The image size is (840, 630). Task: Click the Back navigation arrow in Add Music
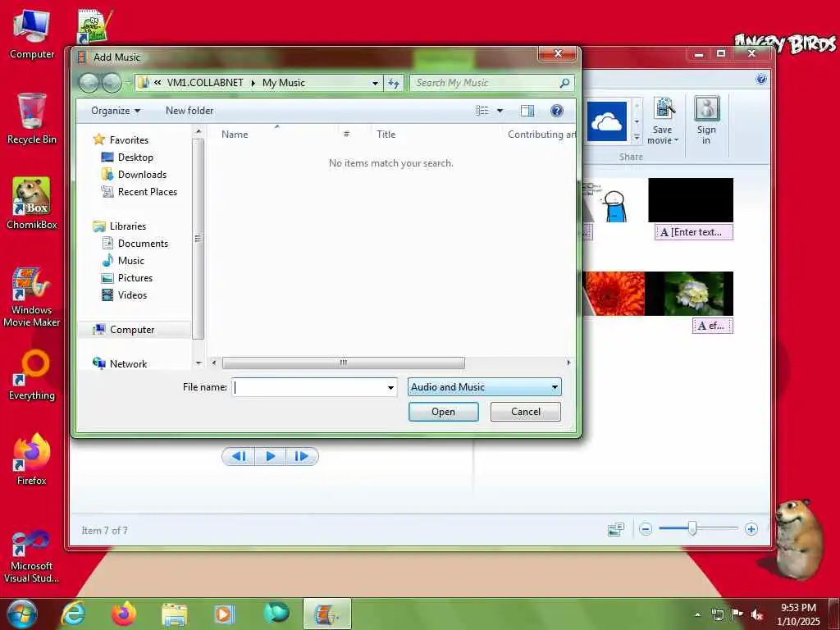pos(89,83)
